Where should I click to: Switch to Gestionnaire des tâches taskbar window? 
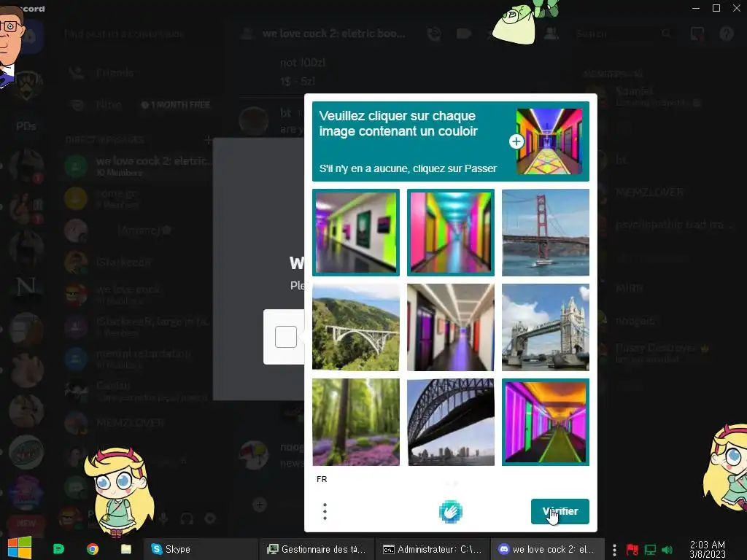317,549
